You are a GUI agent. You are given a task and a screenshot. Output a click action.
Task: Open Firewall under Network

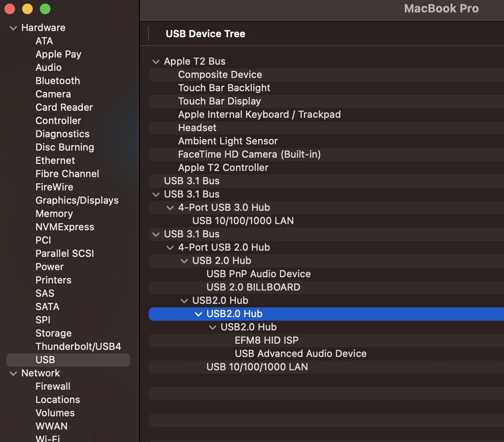pos(53,386)
